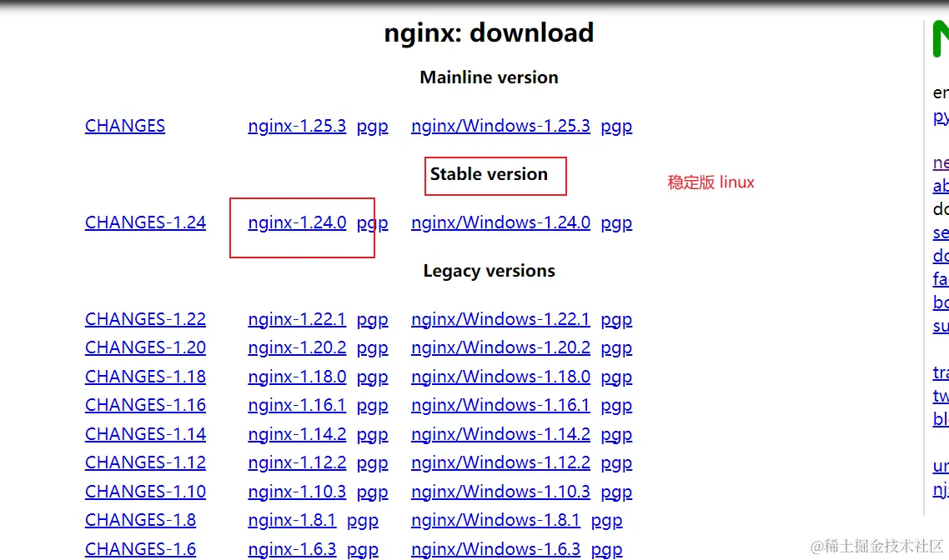Click the "nginx: download" page heading
This screenshot has height=560, width=949.
point(489,32)
